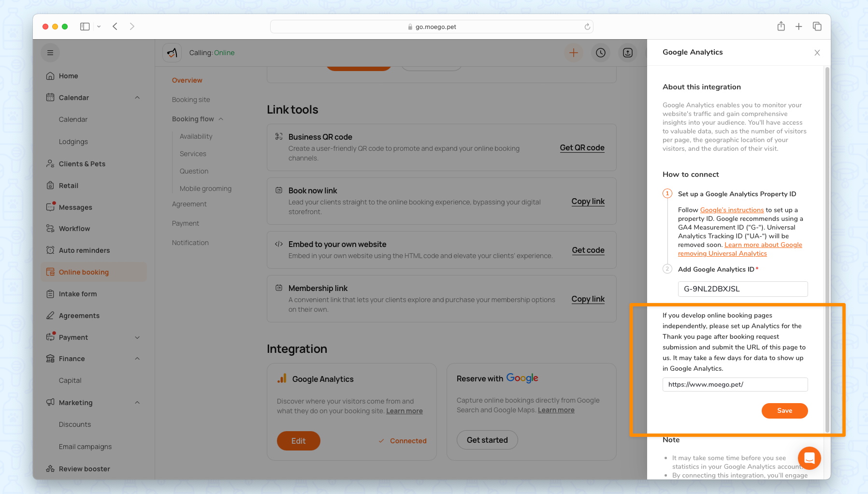868x494 pixels.
Task: Click the Retail bag icon
Action: 50,186
